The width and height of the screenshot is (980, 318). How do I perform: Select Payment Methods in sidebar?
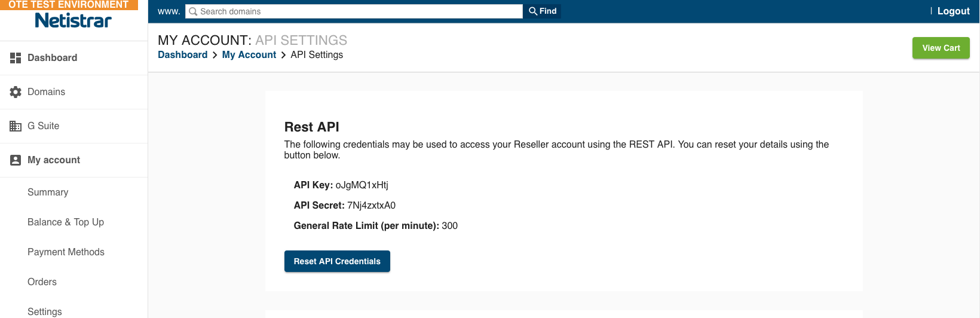click(66, 252)
